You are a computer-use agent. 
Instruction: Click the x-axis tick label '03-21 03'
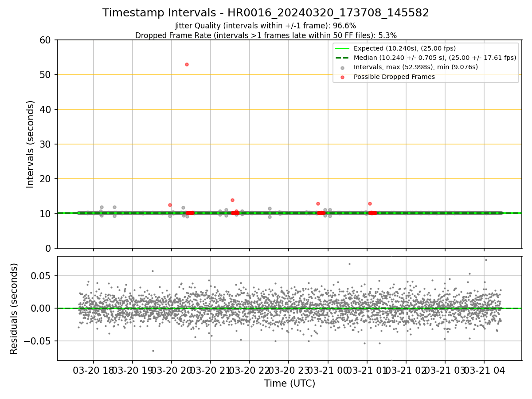pyautogui.click(x=445, y=370)
